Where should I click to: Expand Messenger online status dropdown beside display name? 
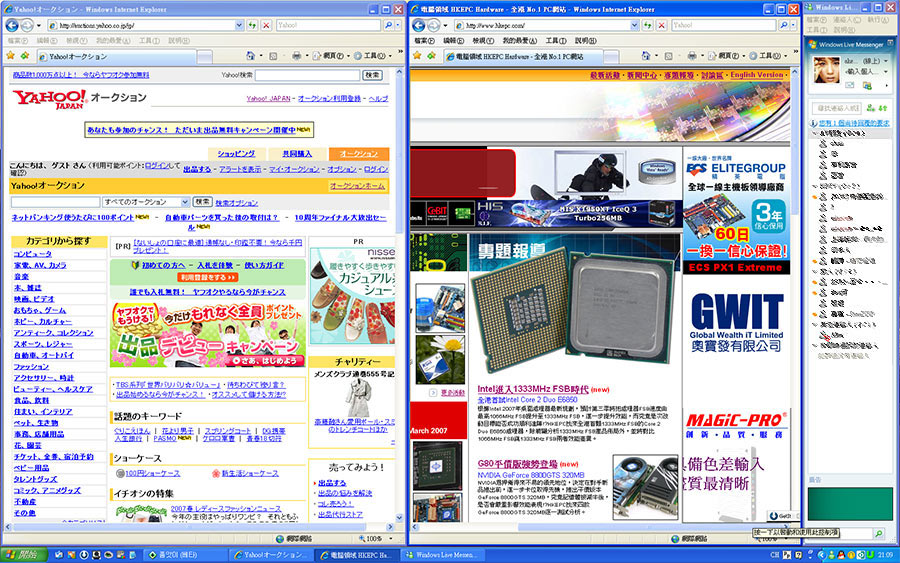888,61
